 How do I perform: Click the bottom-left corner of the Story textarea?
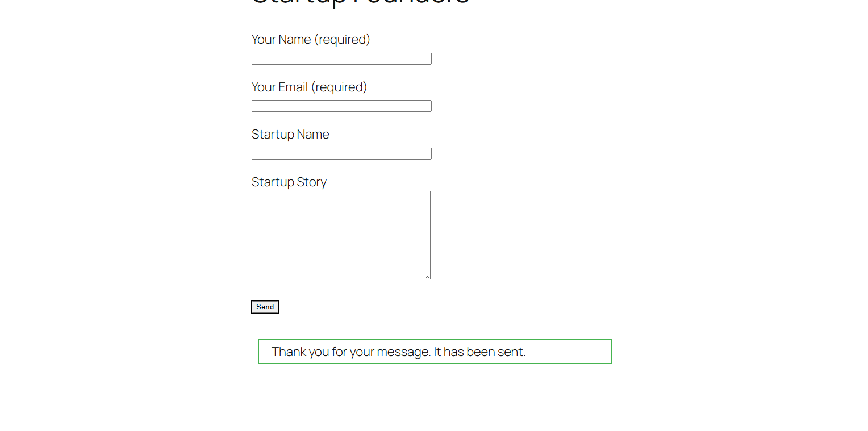255,276
